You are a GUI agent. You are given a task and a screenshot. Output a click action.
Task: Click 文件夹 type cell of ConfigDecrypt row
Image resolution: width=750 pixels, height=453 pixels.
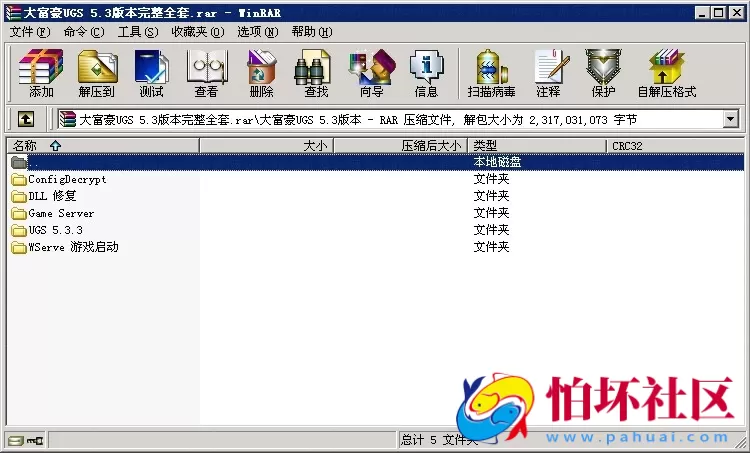click(491, 179)
